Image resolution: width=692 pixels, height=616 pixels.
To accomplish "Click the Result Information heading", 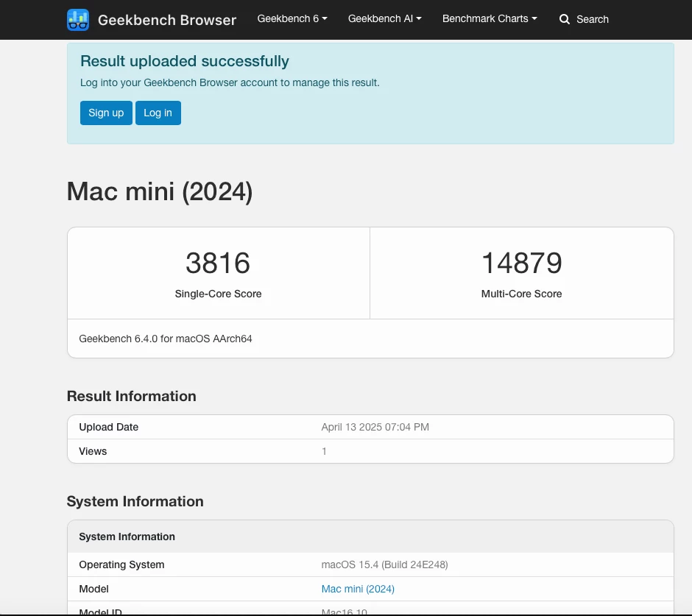I will click(132, 396).
